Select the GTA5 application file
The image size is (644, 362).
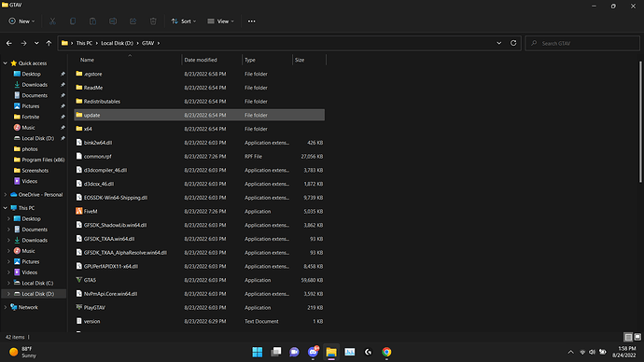(199, 280)
